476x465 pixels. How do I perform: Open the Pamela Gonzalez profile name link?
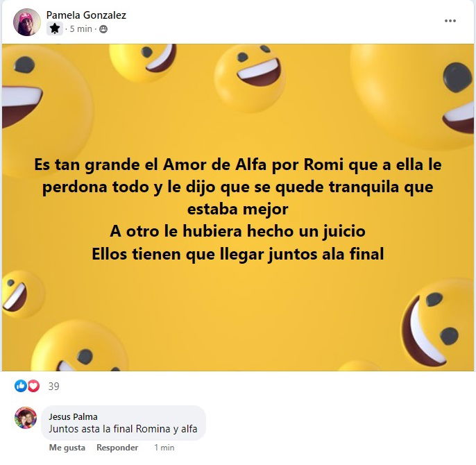pyautogui.click(x=86, y=15)
